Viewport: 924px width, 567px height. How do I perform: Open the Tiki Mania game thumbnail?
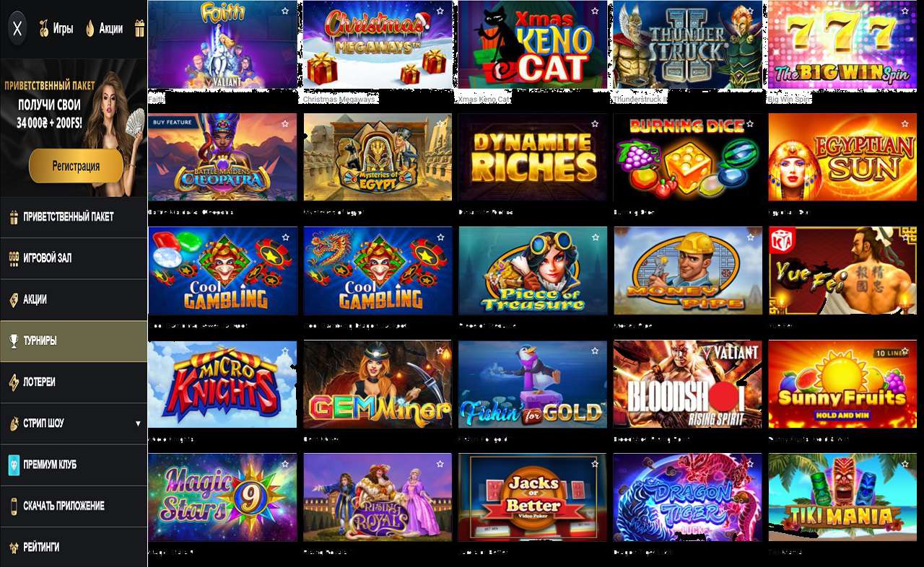coord(844,497)
